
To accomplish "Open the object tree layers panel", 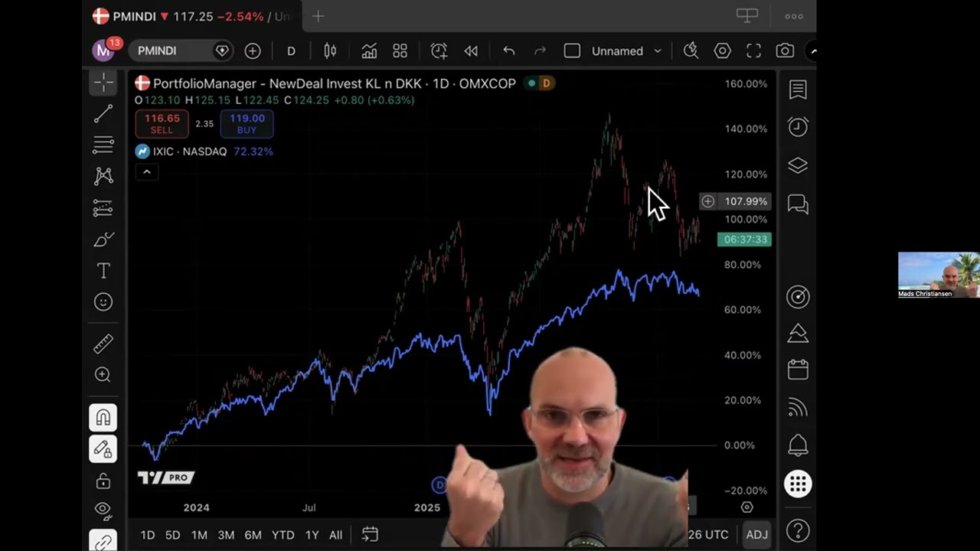I will coord(798,165).
